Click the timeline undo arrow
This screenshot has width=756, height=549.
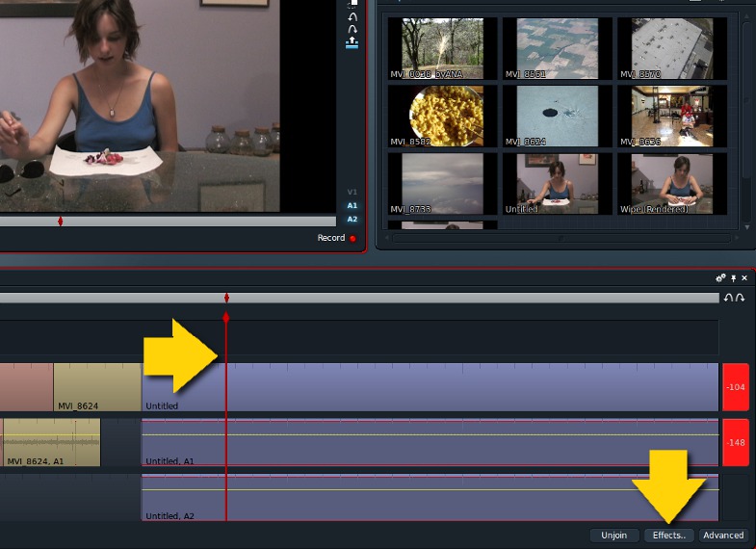[x=728, y=298]
